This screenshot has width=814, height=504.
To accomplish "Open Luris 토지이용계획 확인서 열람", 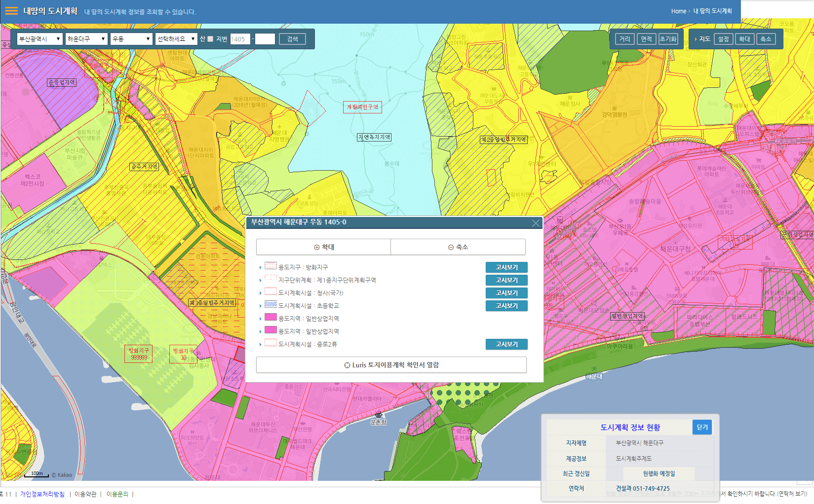I will [x=391, y=365].
